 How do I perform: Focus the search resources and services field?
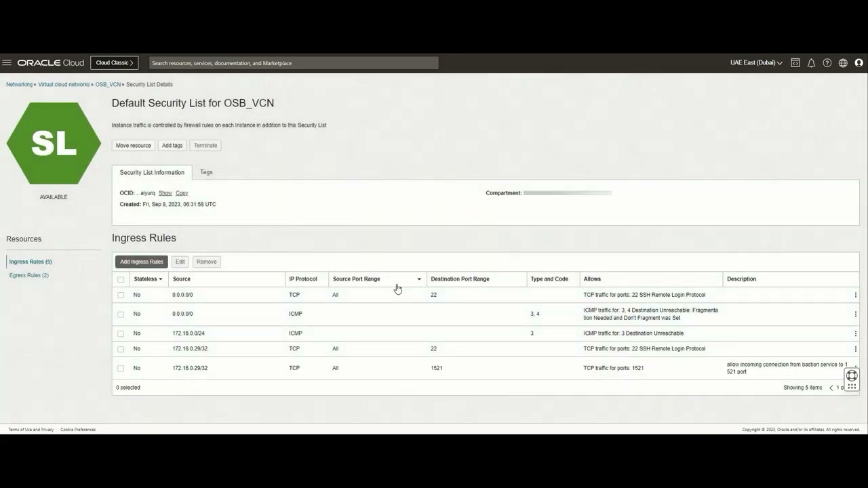(294, 63)
